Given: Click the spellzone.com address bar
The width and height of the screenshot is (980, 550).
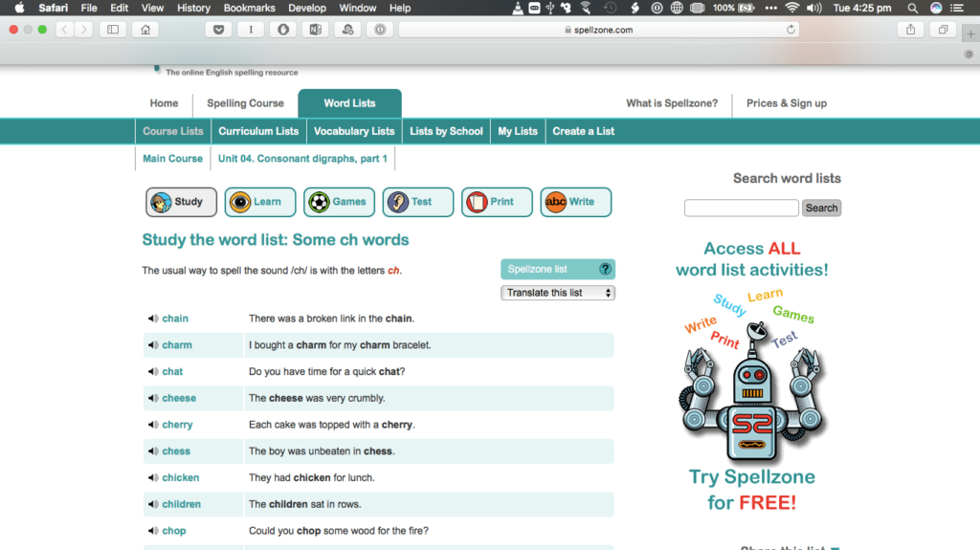Looking at the screenshot, I should 599,30.
